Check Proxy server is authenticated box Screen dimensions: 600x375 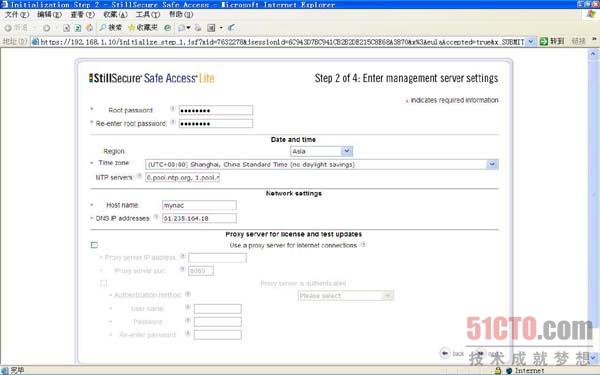(x=103, y=283)
